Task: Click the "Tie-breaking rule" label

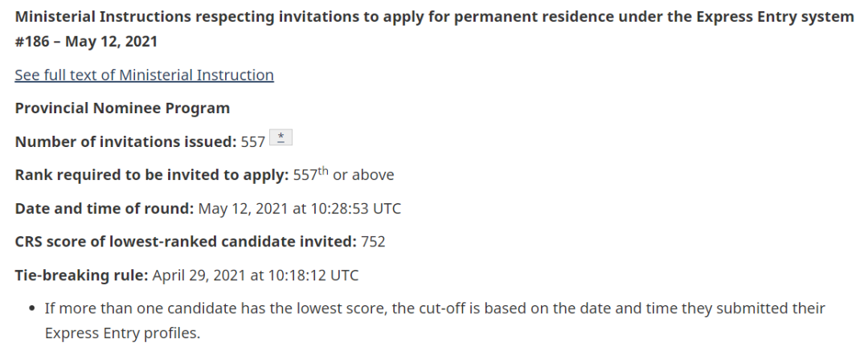Action: (x=81, y=275)
